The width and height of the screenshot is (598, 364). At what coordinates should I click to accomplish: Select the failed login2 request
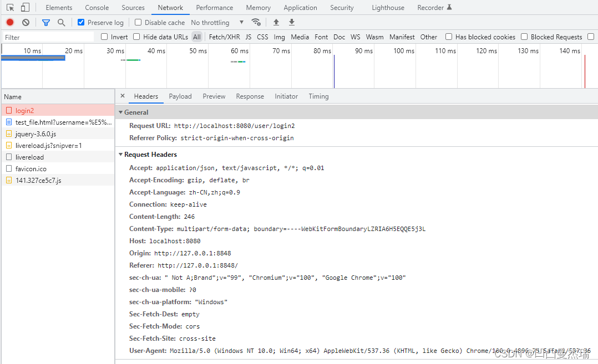click(x=58, y=110)
